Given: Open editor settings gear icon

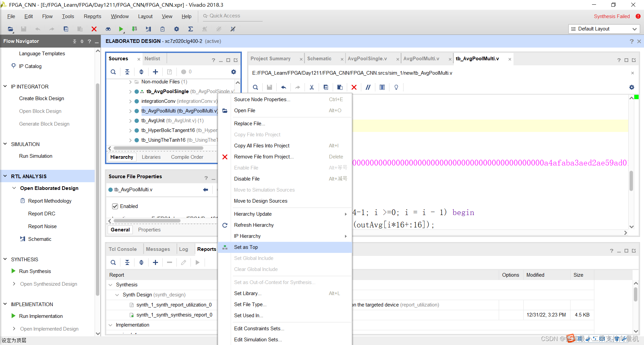Looking at the screenshot, I should [x=632, y=87].
